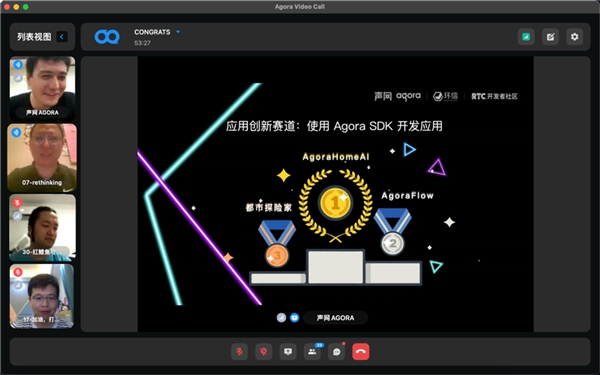Collapse the 列表视图 sidebar with chevron
The height and width of the screenshot is (375, 600).
click(62, 37)
